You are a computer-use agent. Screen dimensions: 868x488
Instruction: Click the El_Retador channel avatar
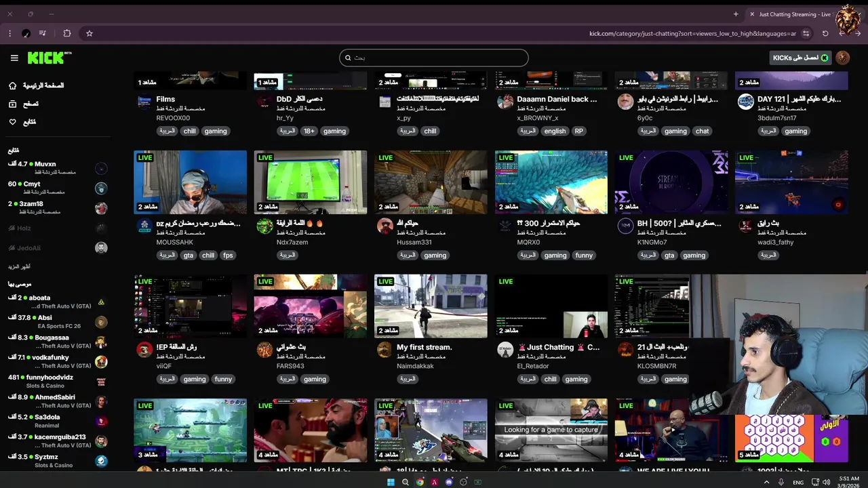click(x=505, y=350)
